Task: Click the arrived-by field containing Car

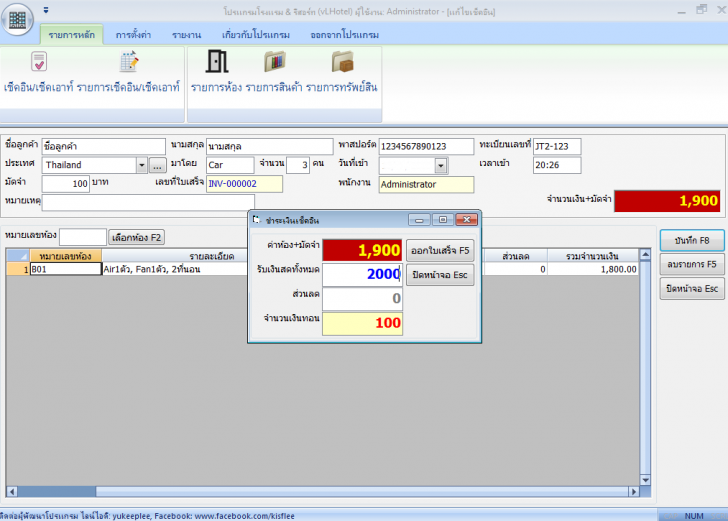Action: coord(230,165)
